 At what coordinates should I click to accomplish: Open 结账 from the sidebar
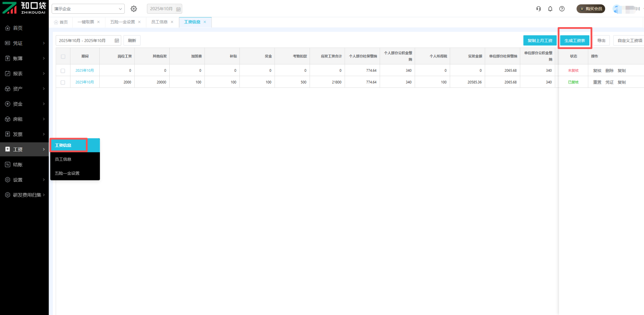(x=18, y=165)
